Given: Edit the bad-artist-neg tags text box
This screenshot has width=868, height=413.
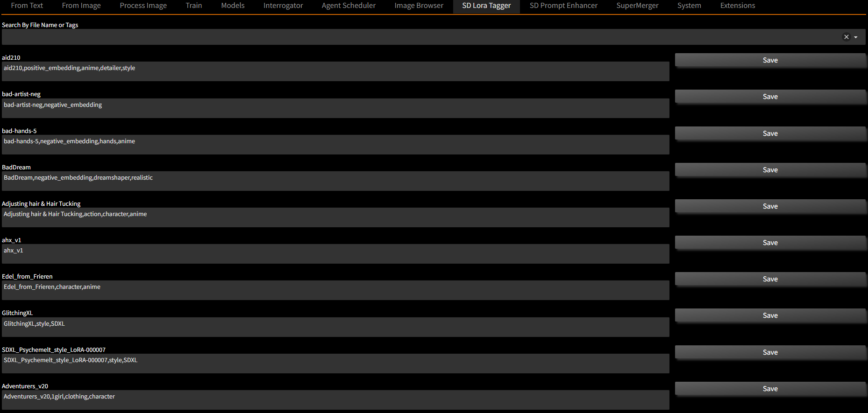Looking at the screenshot, I should point(335,108).
